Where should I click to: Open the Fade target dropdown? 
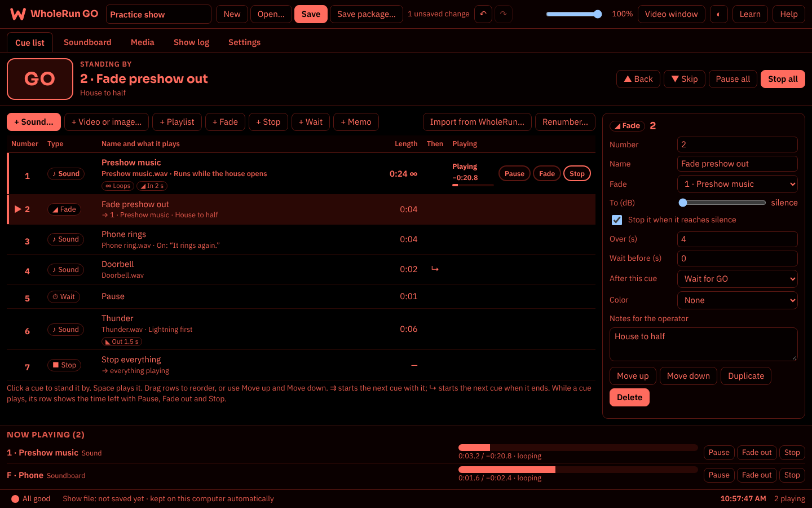738,184
